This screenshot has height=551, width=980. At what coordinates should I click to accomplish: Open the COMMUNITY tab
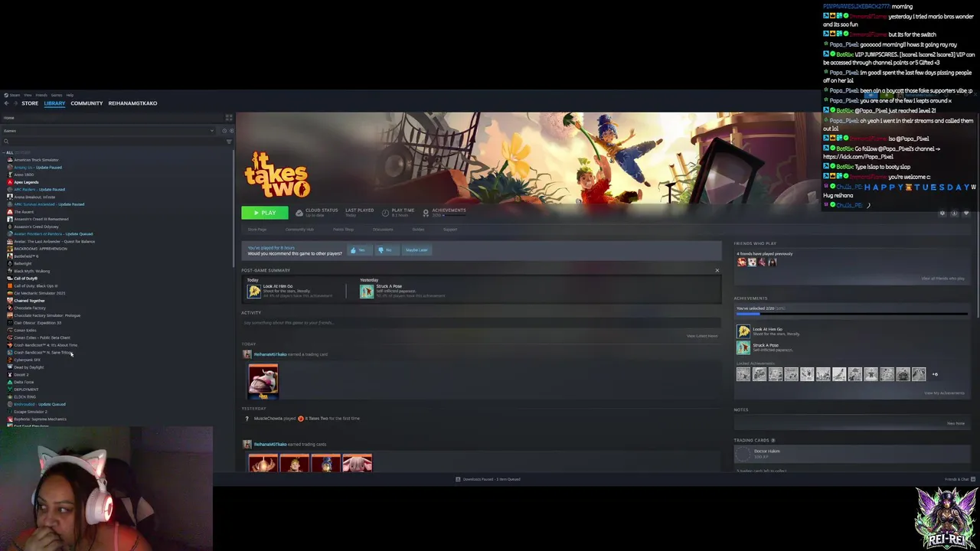[87, 103]
